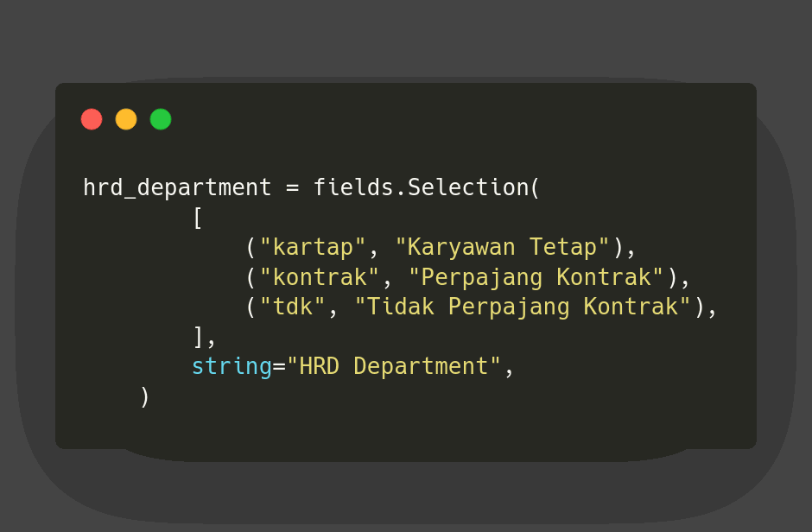
Task: Click the "tdk" string key
Action: tap(293, 307)
